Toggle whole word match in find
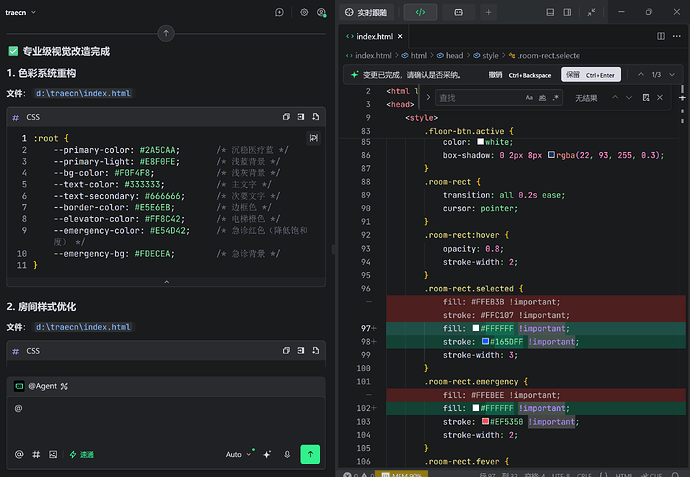The width and height of the screenshot is (690, 477). coord(543,98)
